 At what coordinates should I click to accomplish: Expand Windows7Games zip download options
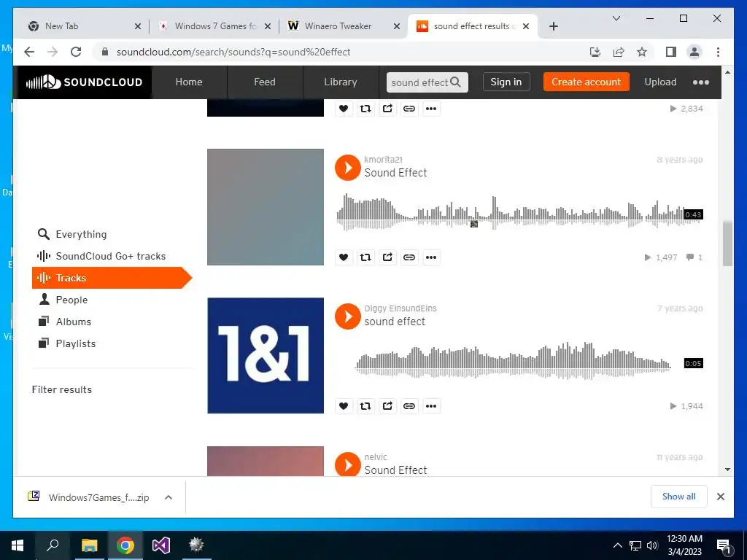169,497
